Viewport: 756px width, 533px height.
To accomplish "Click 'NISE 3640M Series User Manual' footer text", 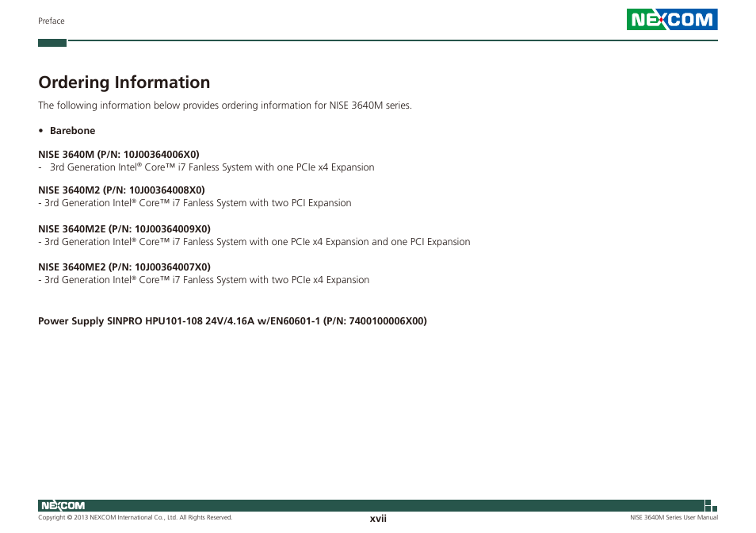I will tap(674, 518).
